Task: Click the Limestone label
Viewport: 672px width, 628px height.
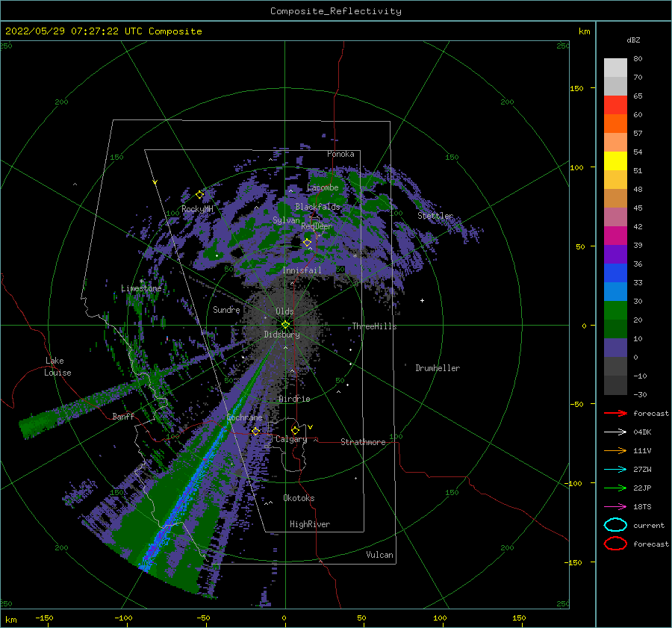Action: pos(141,288)
